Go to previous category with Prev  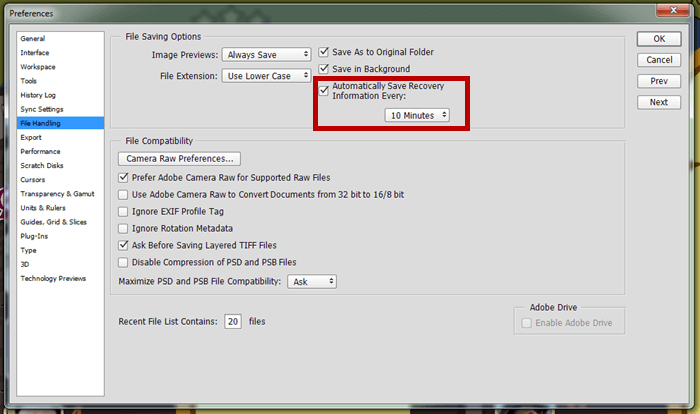(659, 81)
